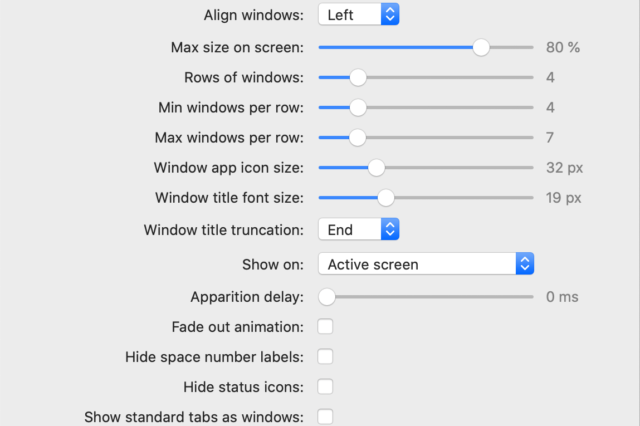
Task: Click the end of Max size slider track
Action: click(531, 47)
